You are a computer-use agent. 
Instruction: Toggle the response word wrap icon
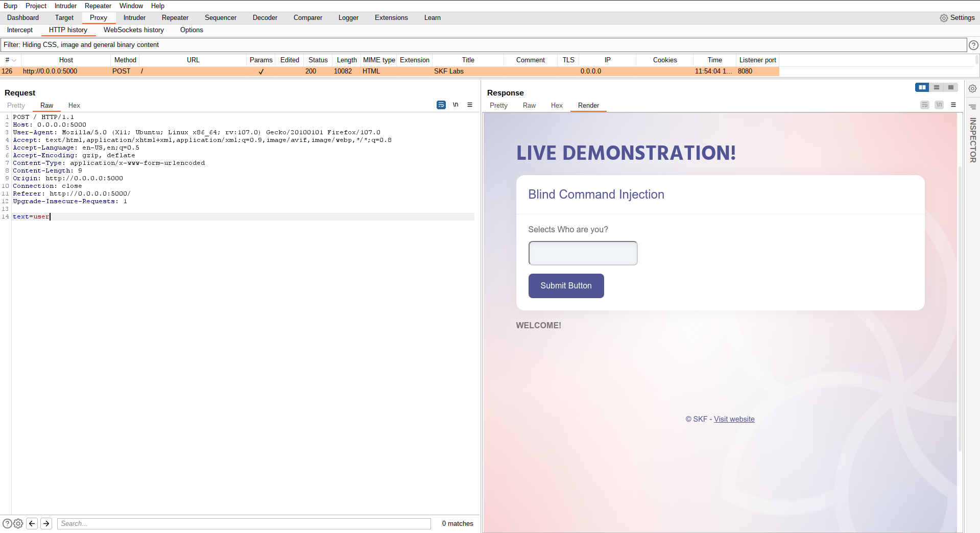(925, 105)
